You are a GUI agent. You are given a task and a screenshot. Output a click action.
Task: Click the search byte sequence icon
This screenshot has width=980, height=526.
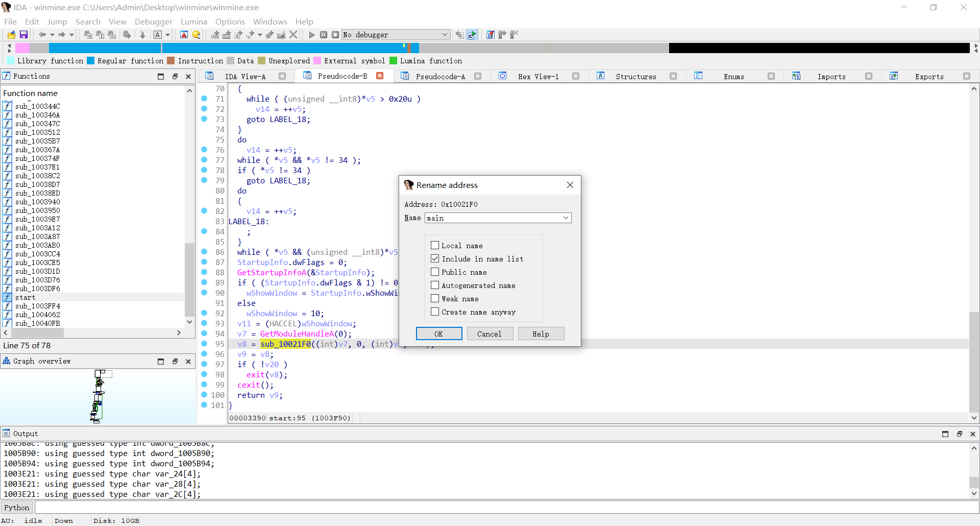tap(112, 35)
